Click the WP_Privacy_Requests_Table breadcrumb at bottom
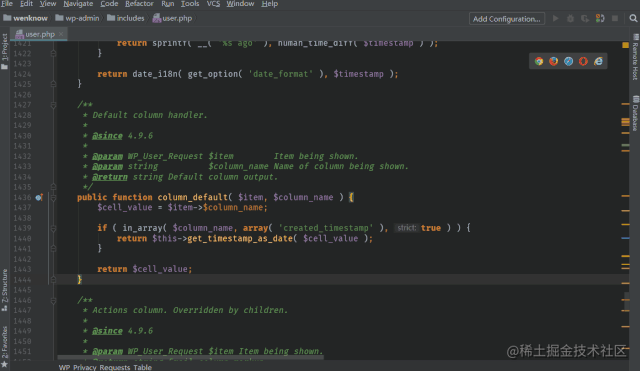640x371 pixels. click(105, 367)
